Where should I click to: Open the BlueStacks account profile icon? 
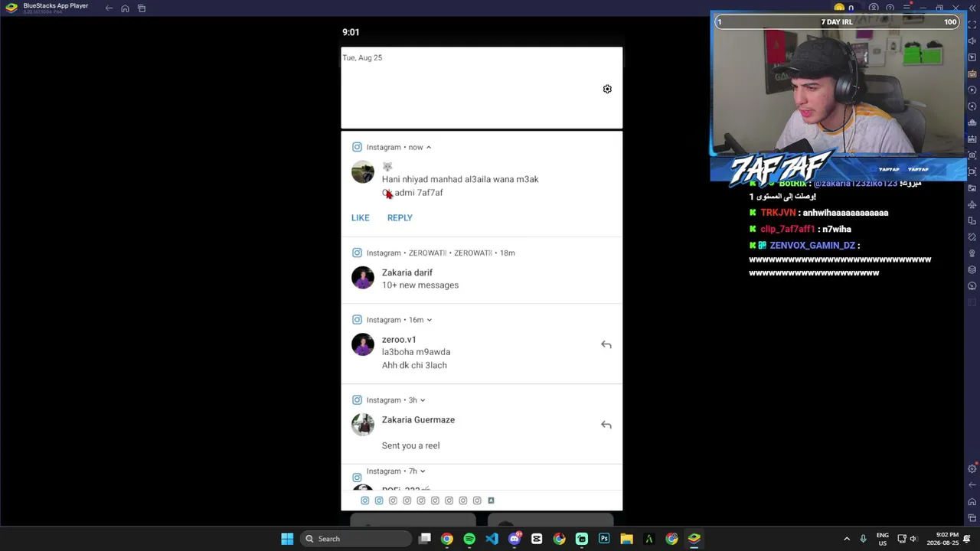click(x=874, y=8)
